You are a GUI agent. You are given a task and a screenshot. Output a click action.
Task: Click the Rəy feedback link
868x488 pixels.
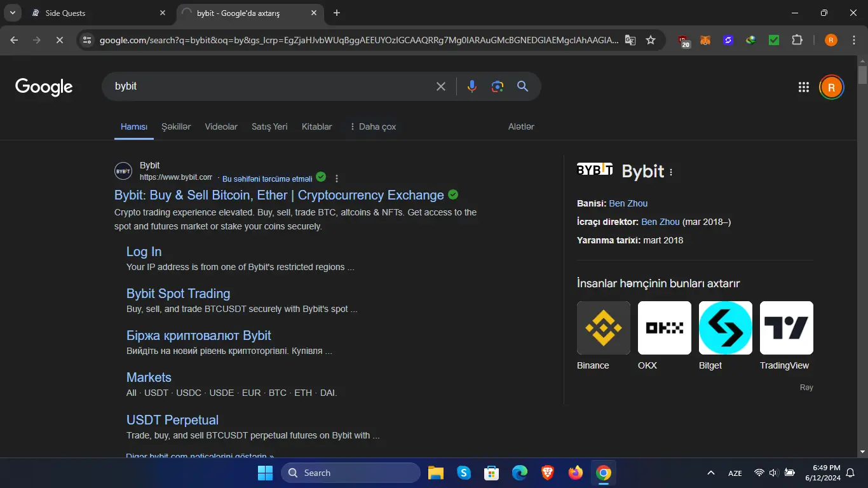[806, 388]
